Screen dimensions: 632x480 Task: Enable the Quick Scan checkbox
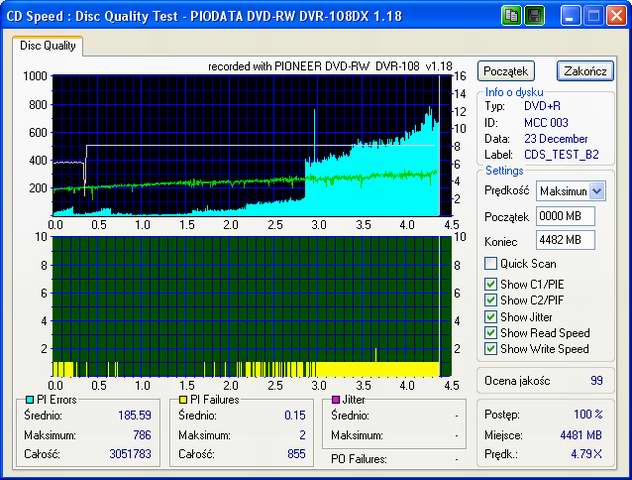491,264
